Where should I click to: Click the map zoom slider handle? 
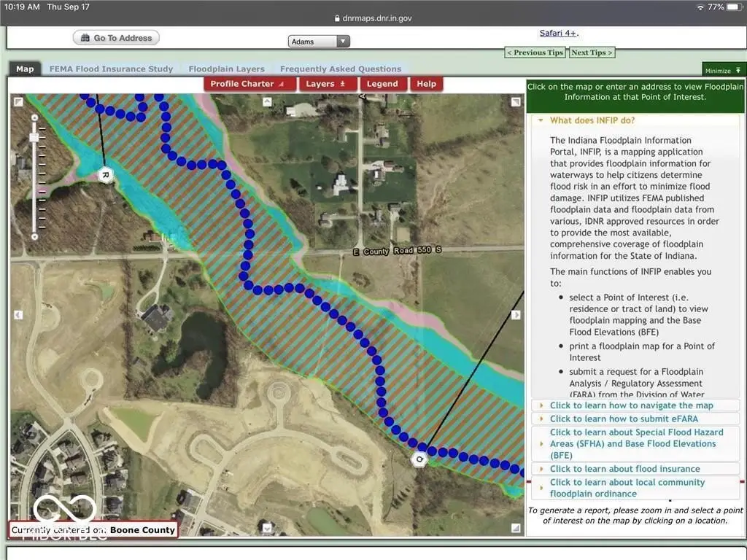(x=34, y=138)
